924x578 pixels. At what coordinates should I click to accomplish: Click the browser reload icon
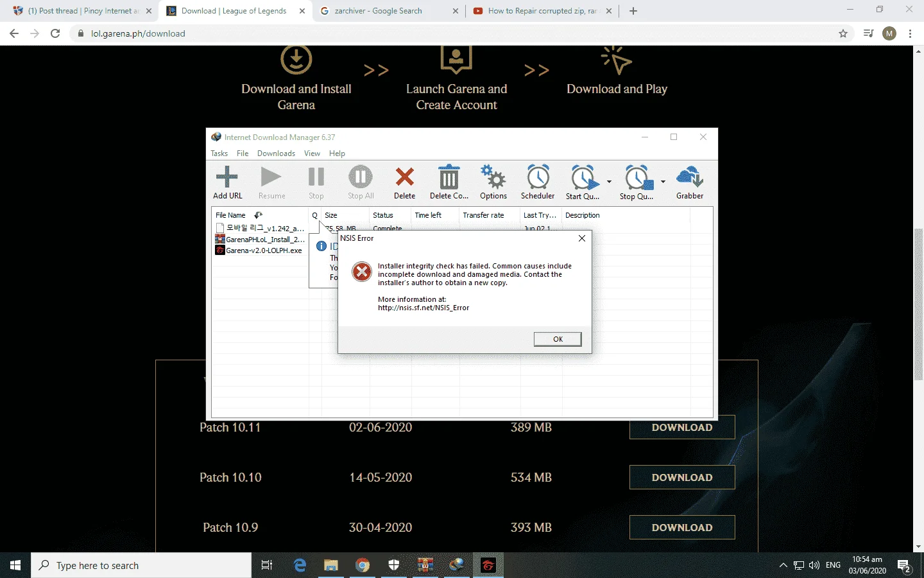[55, 33]
